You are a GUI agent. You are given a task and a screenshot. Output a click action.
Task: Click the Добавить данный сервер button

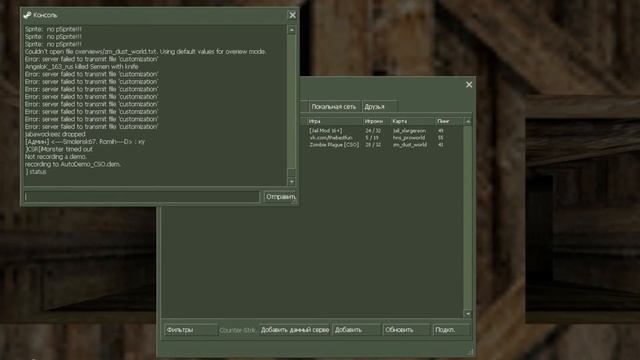click(x=294, y=330)
